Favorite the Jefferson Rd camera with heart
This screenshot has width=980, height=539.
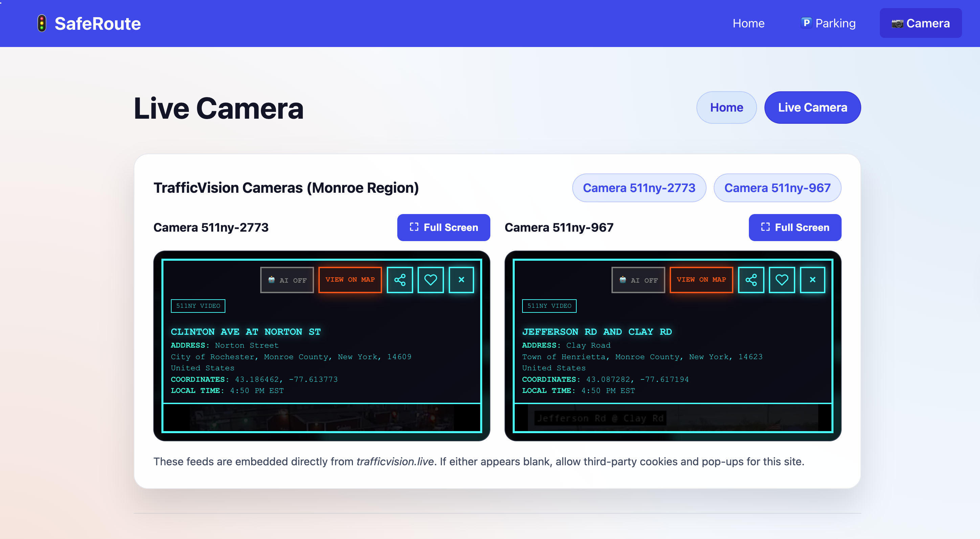(781, 280)
